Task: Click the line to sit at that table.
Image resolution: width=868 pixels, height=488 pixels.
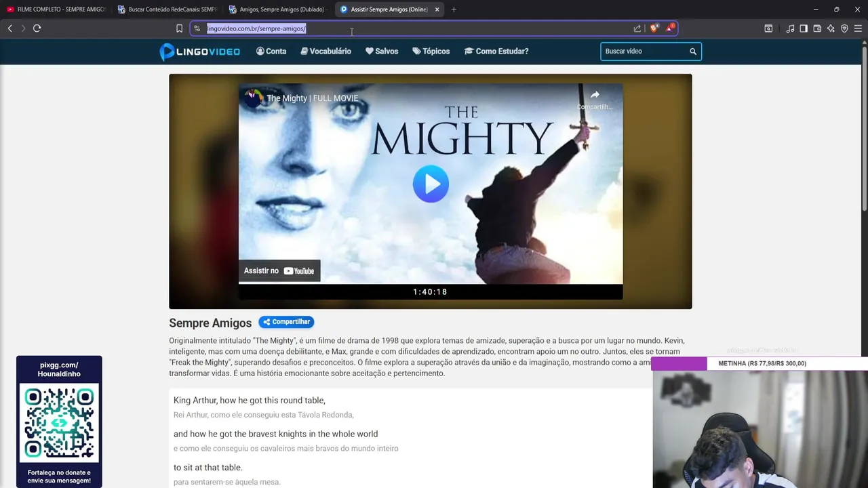Action: pyautogui.click(x=208, y=468)
